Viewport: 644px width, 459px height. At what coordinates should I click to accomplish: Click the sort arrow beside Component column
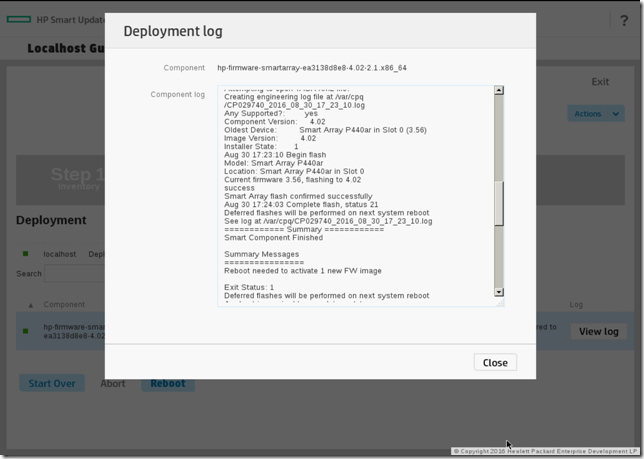[30, 305]
